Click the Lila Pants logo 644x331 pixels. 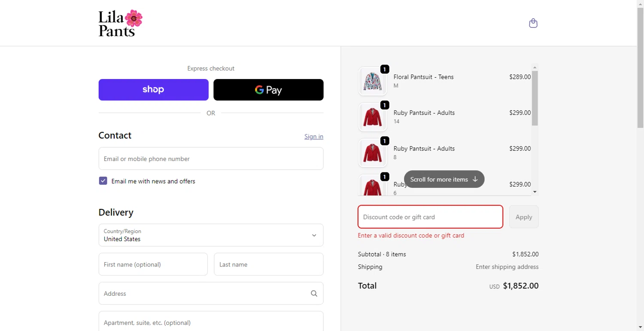[x=120, y=23]
